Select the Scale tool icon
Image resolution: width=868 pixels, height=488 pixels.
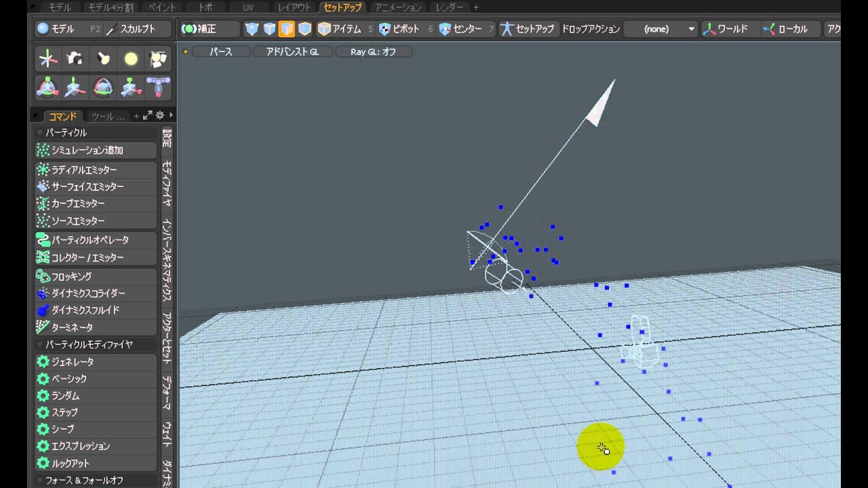tap(131, 87)
